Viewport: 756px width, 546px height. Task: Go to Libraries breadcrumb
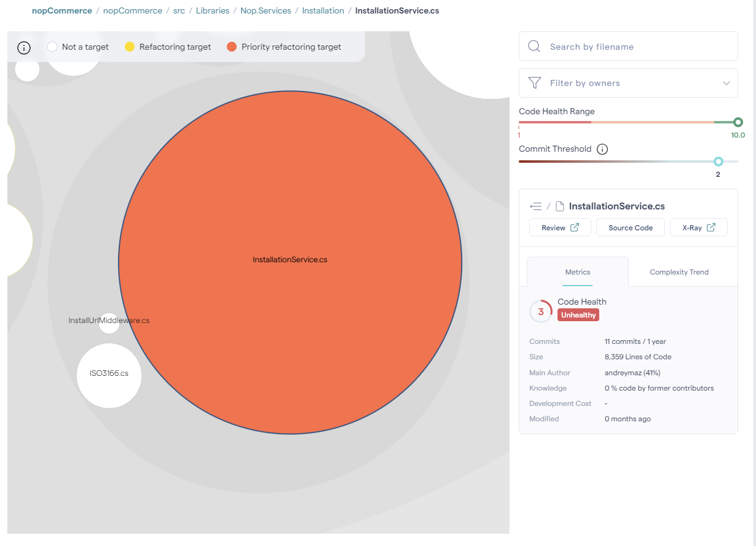pos(213,10)
